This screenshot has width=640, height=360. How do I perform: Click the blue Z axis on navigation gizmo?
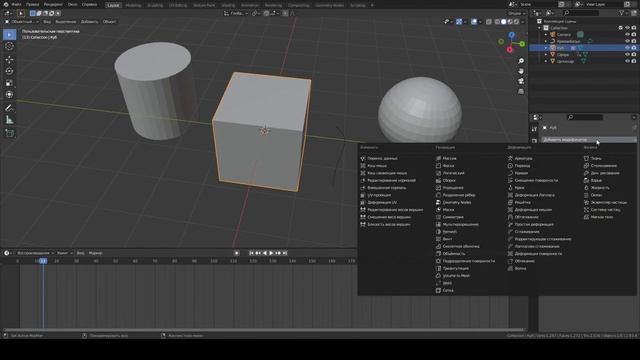point(511,36)
